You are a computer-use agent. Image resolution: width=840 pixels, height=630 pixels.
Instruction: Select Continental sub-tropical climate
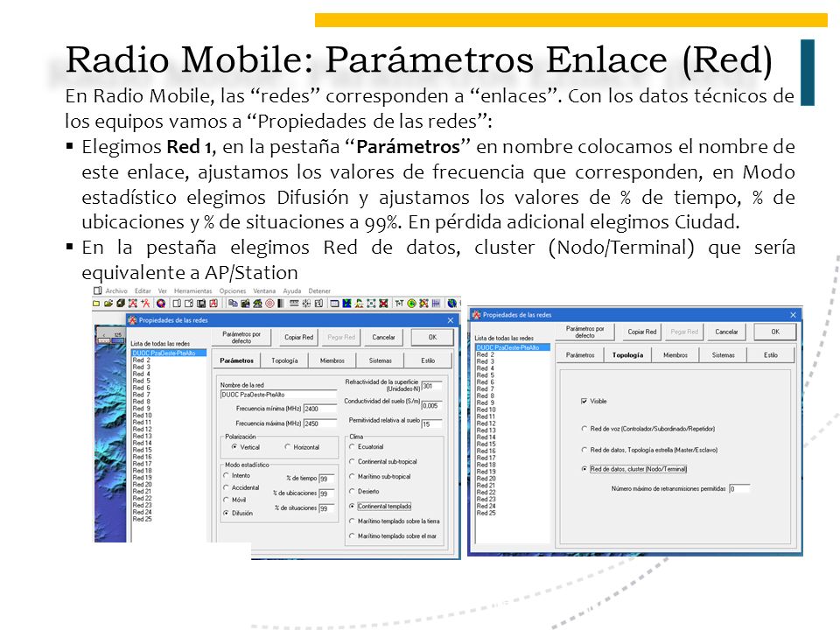pyautogui.click(x=352, y=461)
